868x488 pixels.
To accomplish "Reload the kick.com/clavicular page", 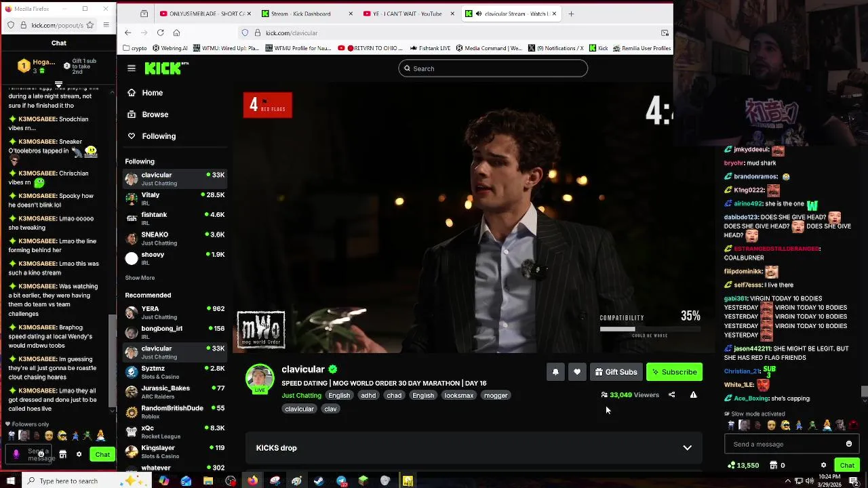I will pyautogui.click(x=160, y=33).
